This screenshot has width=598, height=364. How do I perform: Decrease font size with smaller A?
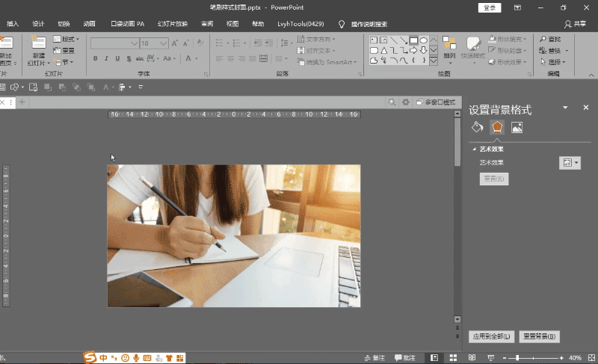click(185, 43)
